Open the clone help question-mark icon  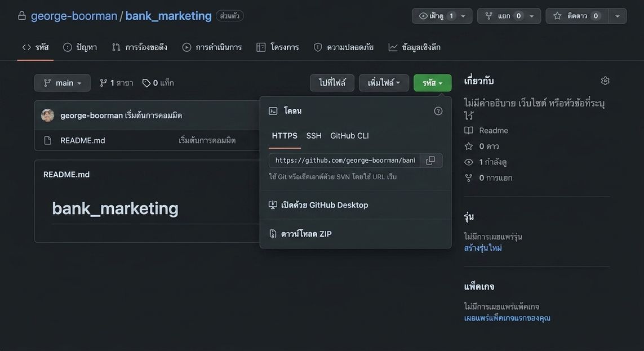click(438, 111)
